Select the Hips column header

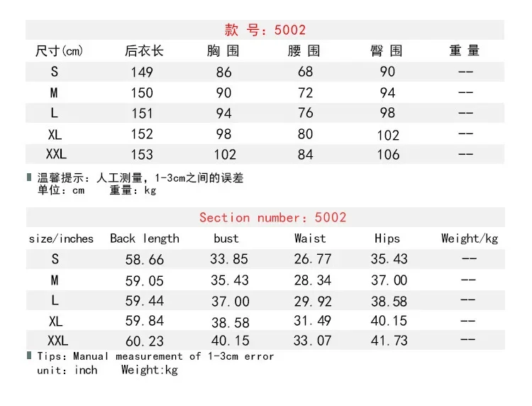[387, 238]
